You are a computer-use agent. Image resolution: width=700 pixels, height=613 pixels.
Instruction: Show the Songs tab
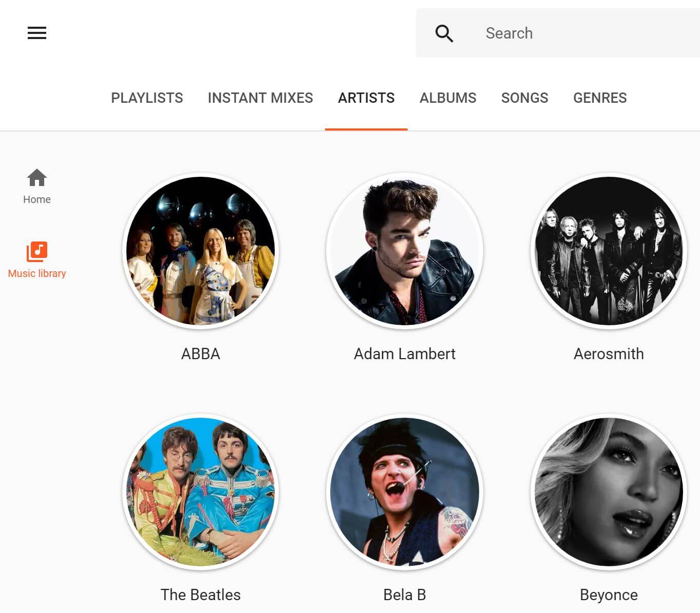click(x=524, y=98)
